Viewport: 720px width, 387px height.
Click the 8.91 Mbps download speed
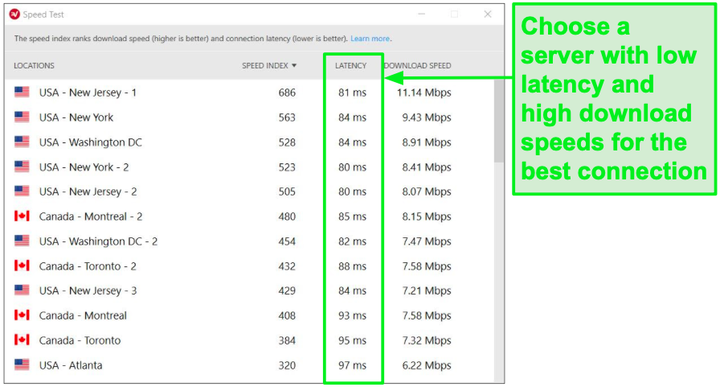click(427, 142)
